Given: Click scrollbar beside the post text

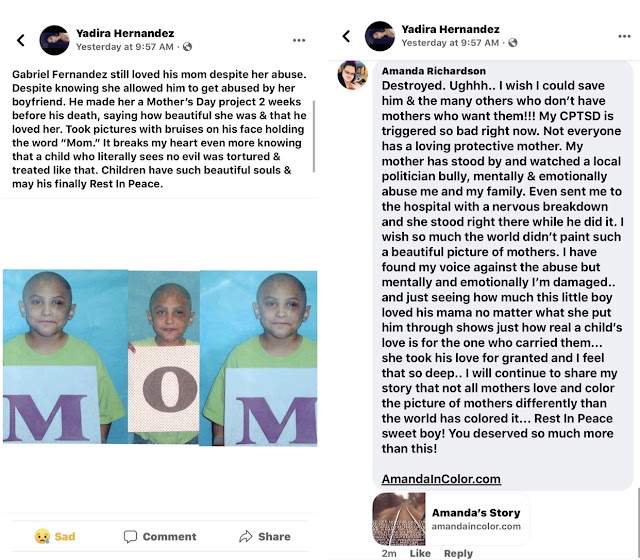Looking at the screenshot, I should coord(313,136).
